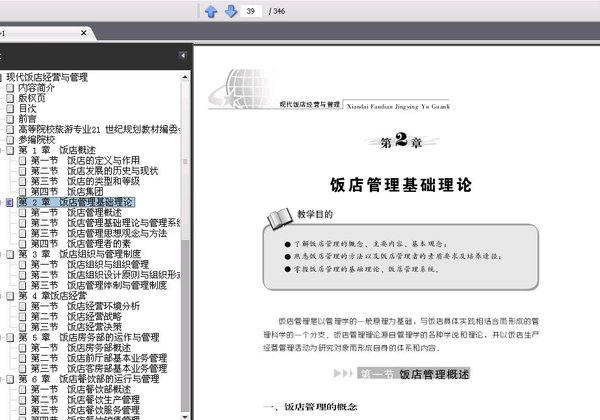This screenshot has height=420, width=600.
Task: Go to next page with down arrow
Action: click(231, 11)
